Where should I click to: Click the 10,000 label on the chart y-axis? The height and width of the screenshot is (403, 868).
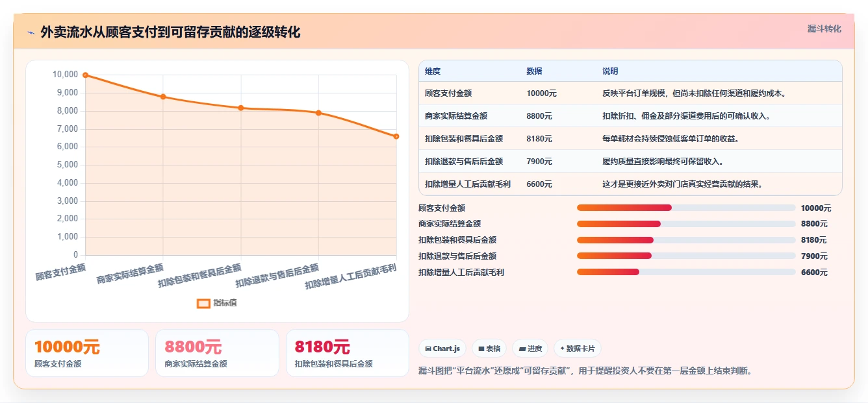point(65,75)
